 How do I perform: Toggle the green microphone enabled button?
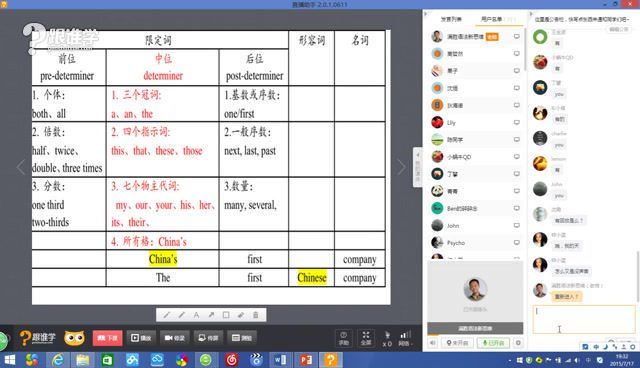click(x=493, y=343)
